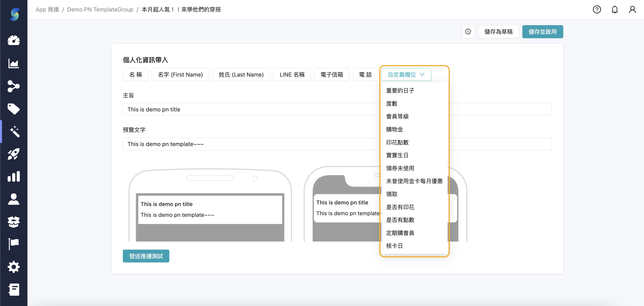The image size is (644, 306).
Task: Toggle the 電話 personalization chip
Action: pyautogui.click(x=365, y=74)
